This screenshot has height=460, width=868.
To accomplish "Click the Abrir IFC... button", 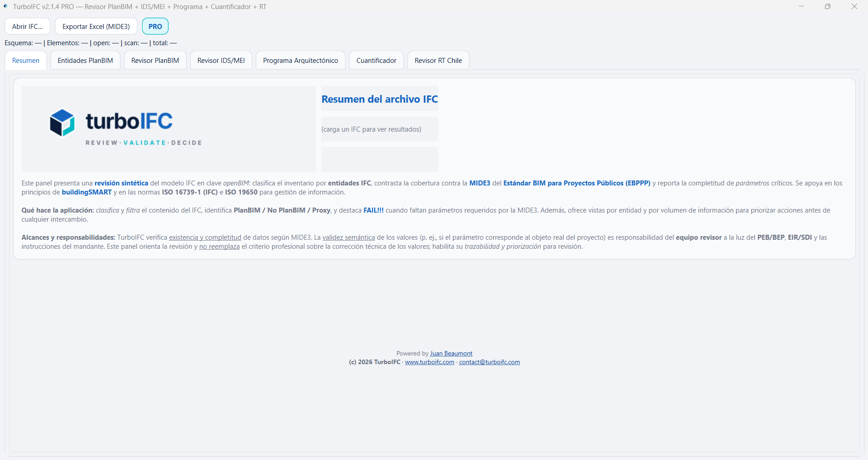I will [x=28, y=26].
